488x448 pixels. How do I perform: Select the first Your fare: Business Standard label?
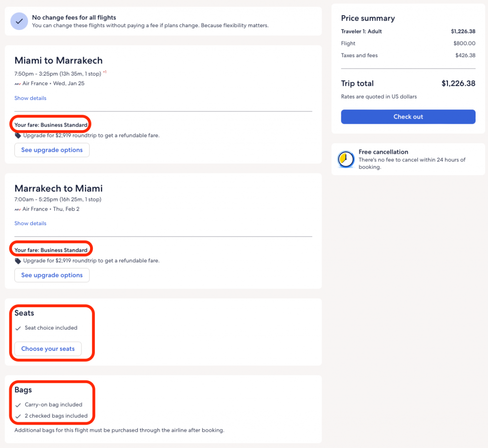point(51,125)
